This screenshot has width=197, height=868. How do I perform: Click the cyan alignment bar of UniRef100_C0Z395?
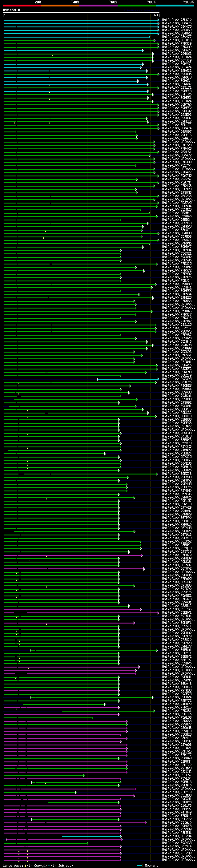(x=128, y=379)
